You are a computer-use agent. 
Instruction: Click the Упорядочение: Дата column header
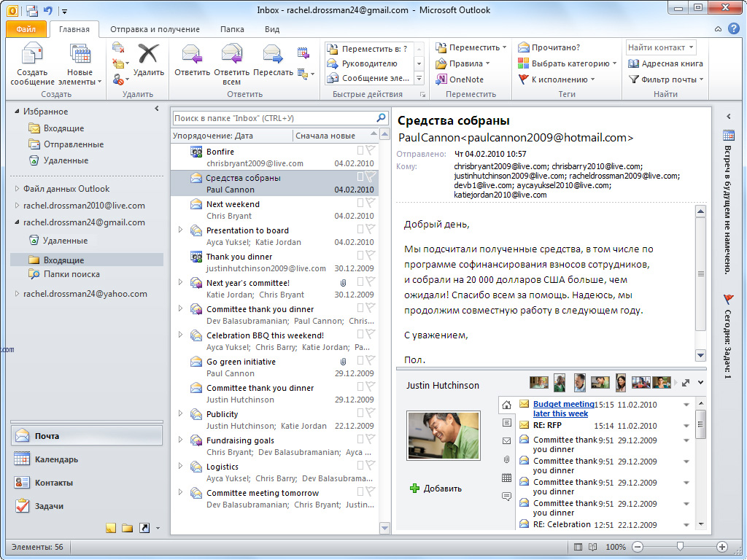point(231,136)
